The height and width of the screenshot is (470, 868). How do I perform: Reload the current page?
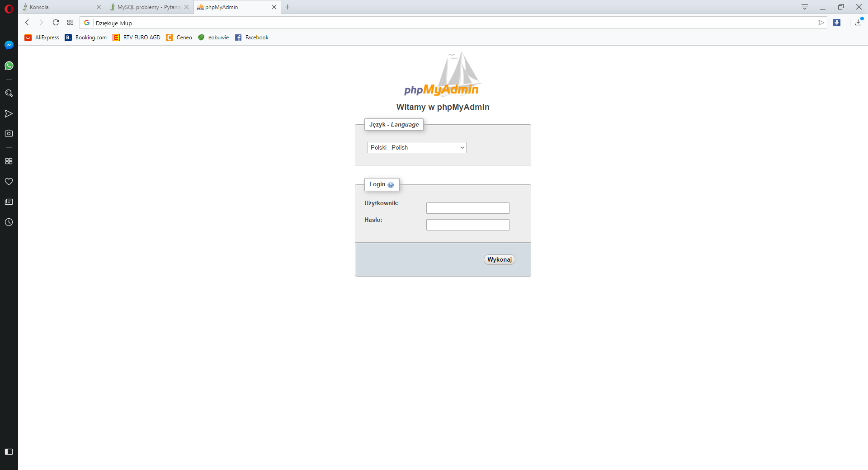click(56, 23)
